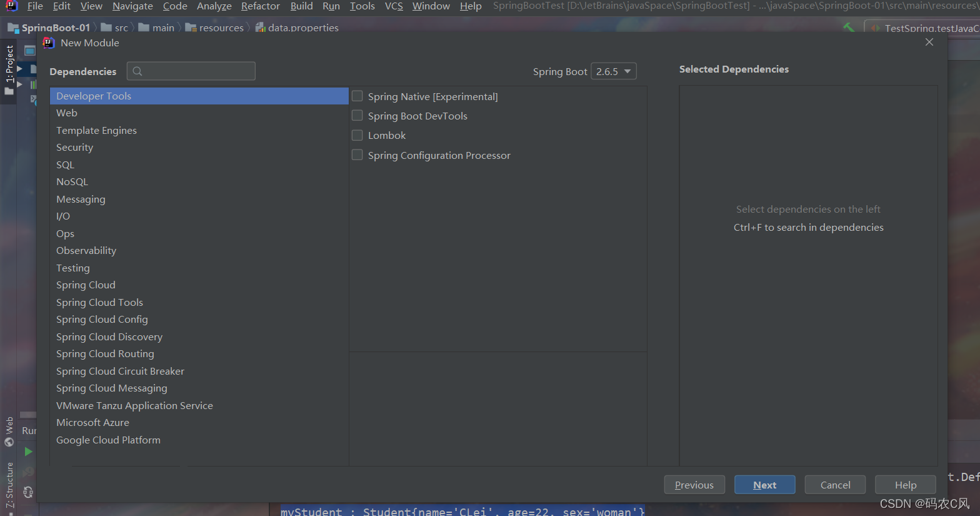Image resolution: width=980 pixels, height=516 pixels.
Task: Select the Spring Cloud Messaging category
Action: click(199, 388)
